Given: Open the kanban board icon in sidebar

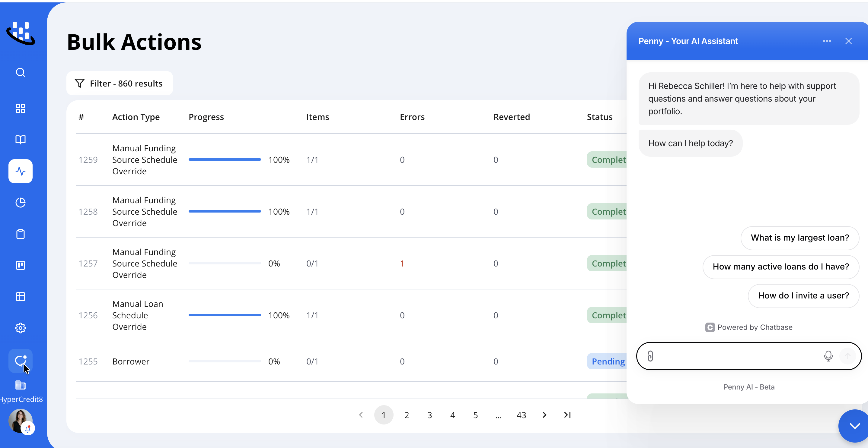Looking at the screenshot, I should pyautogui.click(x=21, y=265).
